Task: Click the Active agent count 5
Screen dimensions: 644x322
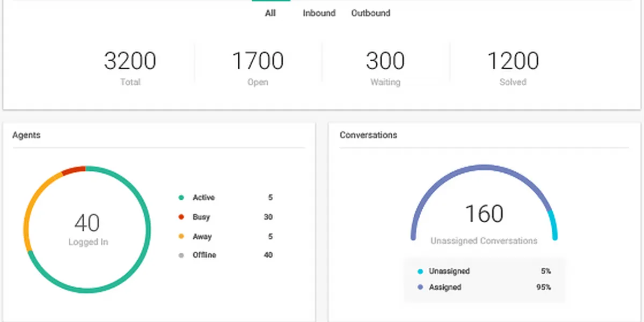Action: coord(270,198)
